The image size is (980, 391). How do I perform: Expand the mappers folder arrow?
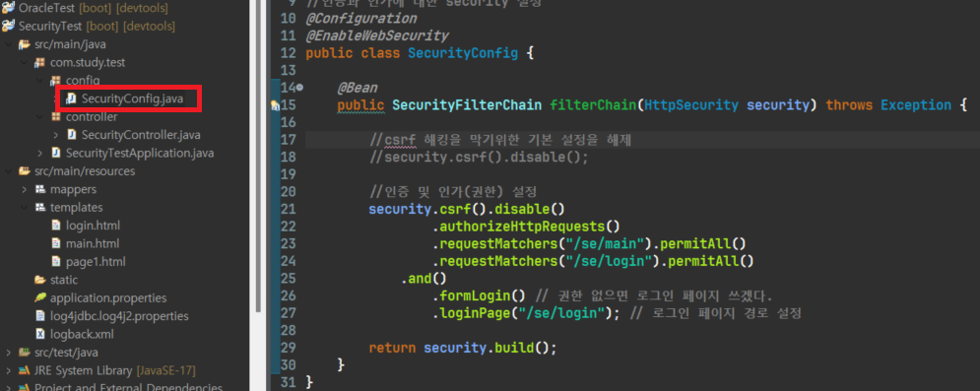(24, 189)
